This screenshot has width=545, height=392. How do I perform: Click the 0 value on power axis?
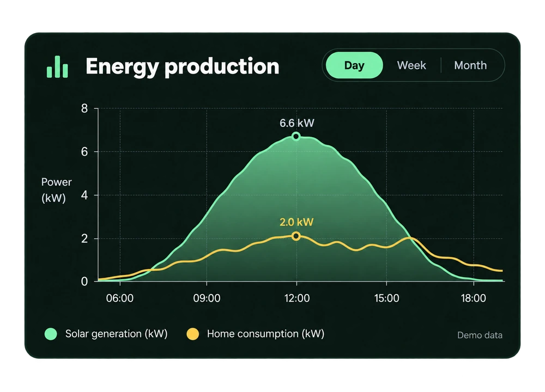point(84,281)
